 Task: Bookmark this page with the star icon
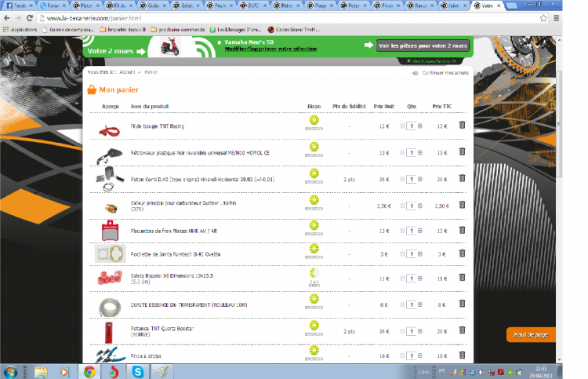point(544,17)
